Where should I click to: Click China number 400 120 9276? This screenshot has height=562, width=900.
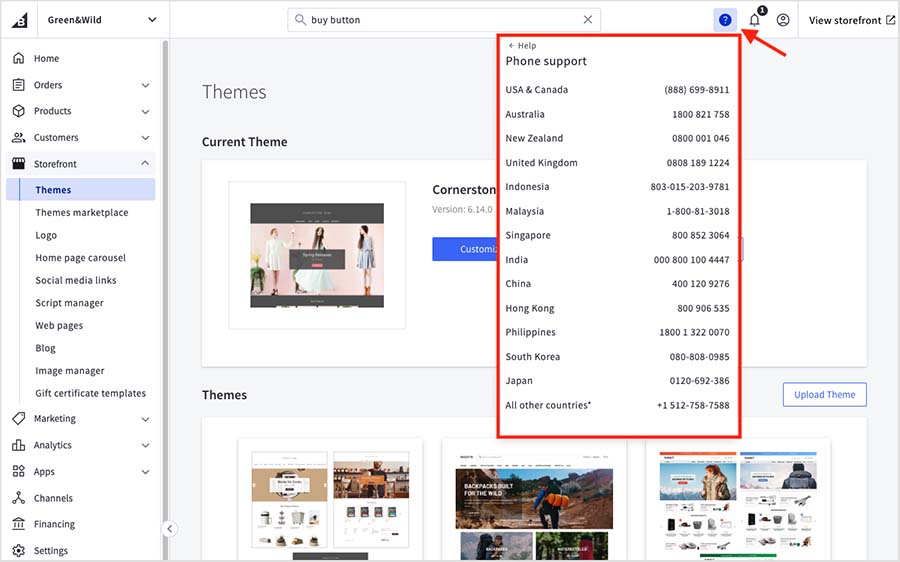(x=700, y=284)
